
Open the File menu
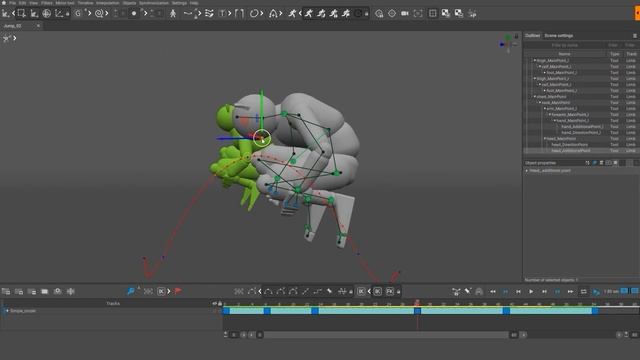coord(13,3)
